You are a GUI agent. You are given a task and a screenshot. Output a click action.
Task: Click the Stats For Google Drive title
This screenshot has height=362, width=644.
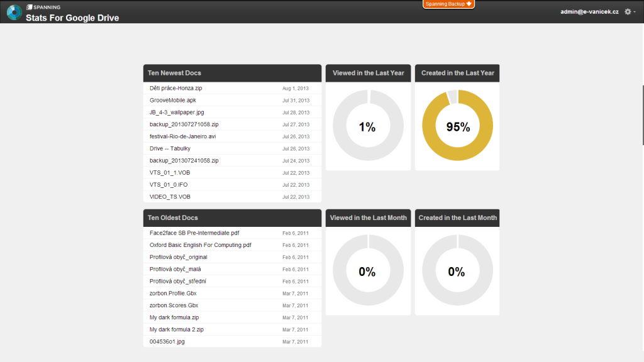72,18
